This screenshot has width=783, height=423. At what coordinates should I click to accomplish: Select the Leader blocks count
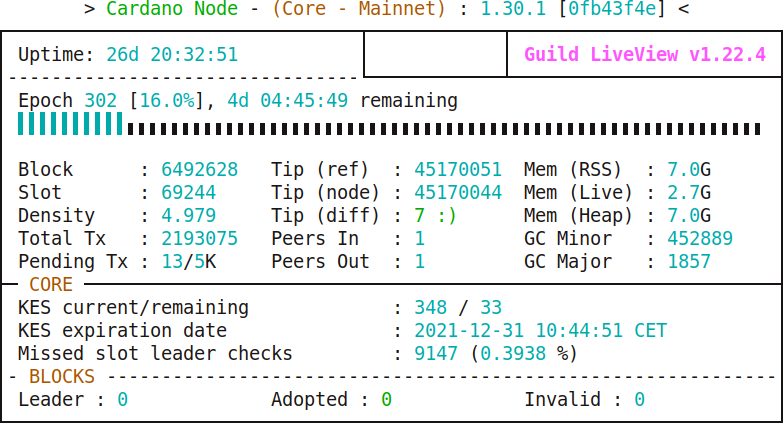123,400
